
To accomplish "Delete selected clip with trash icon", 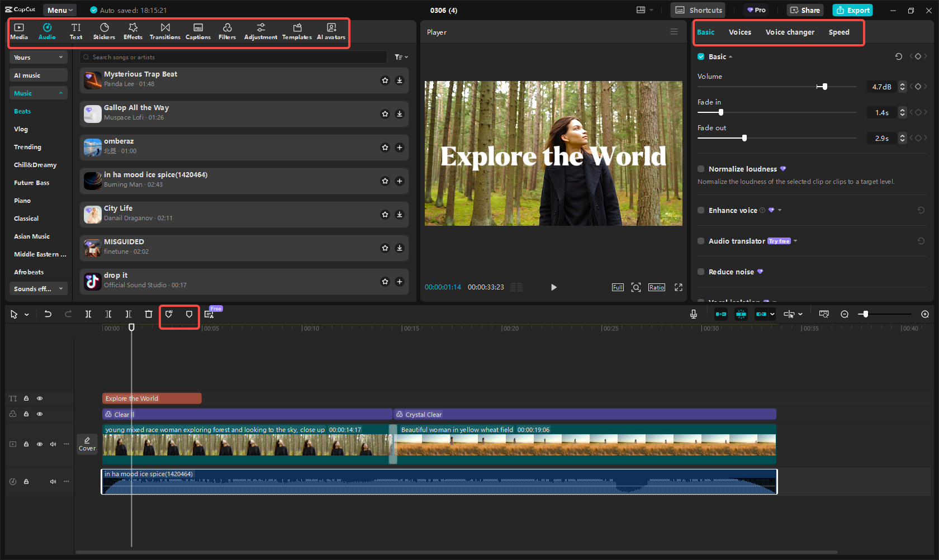I will tap(149, 314).
